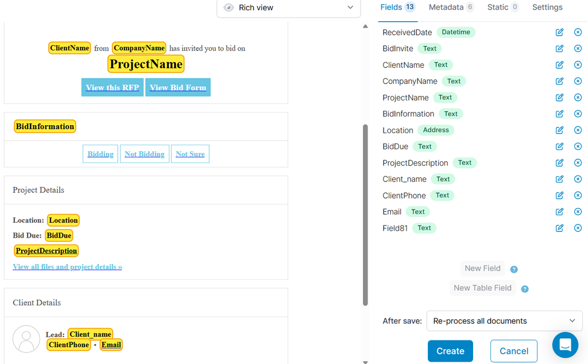Switch to the Metadata tab

[446, 7]
